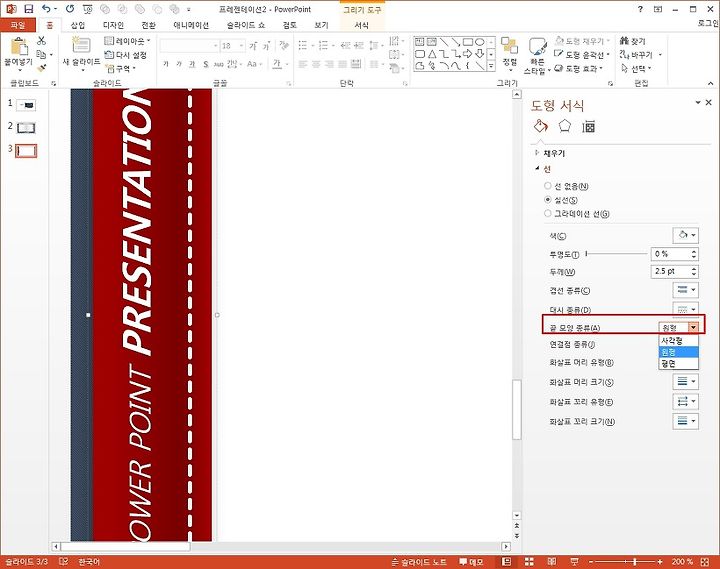Click bullets list icon in paragraph group
720x569 pixels.
(304, 45)
